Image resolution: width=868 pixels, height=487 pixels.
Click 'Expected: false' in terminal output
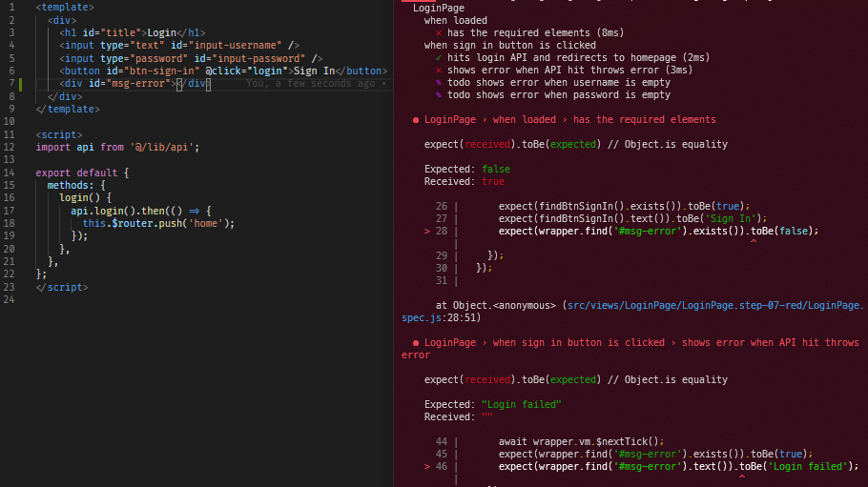pyautogui.click(x=467, y=169)
